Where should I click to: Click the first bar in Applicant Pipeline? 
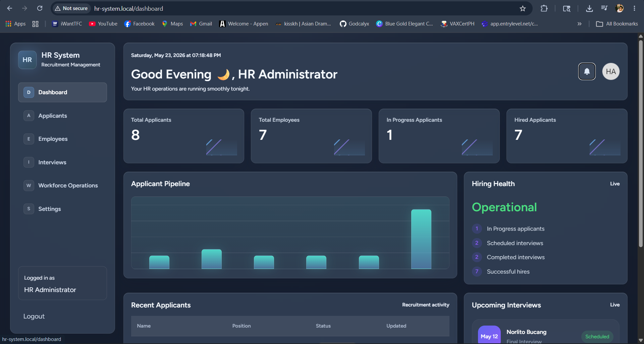[x=159, y=262]
